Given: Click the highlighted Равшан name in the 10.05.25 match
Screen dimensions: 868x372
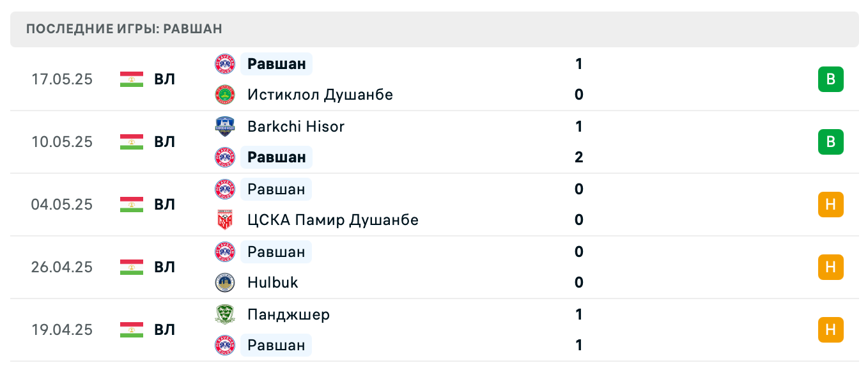Looking at the screenshot, I should click(275, 157).
